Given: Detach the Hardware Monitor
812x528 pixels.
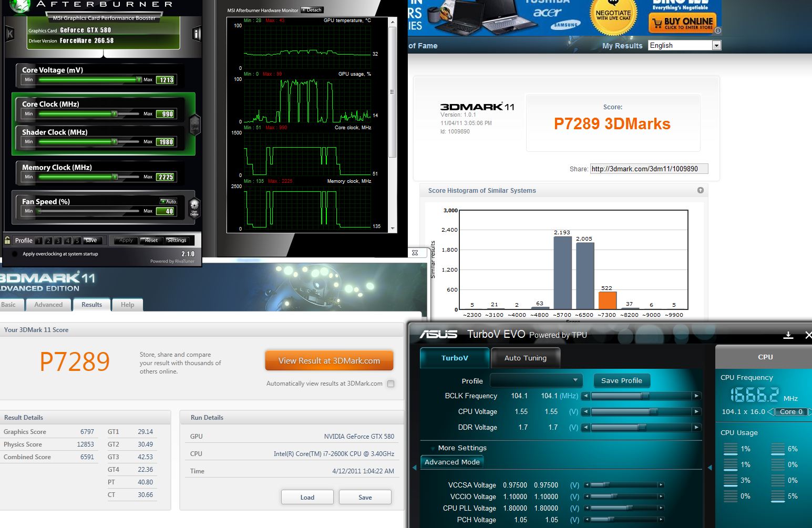Looking at the screenshot, I should tap(313, 10).
